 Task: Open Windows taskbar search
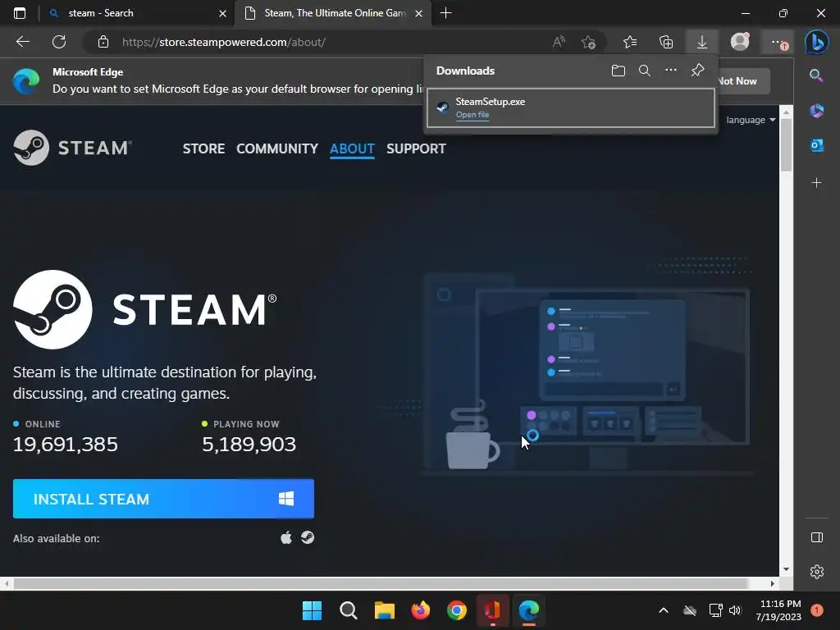pyautogui.click(x=348, y=610)
